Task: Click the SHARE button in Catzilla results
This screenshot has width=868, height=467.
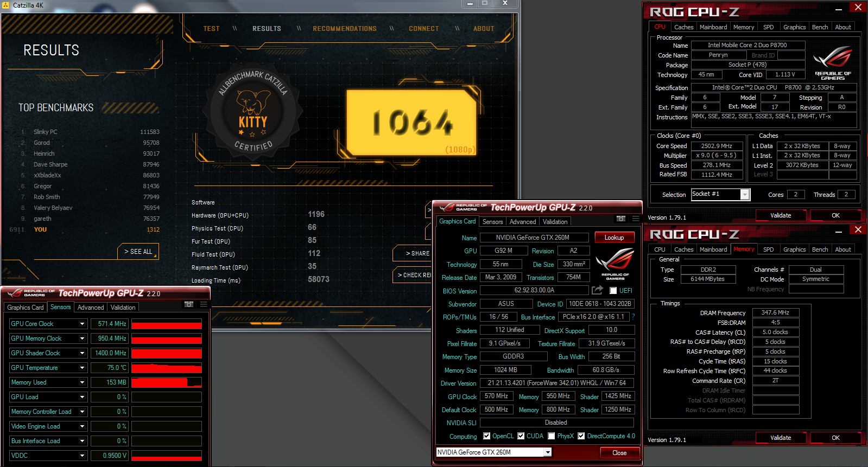Action: pos(413,253)
